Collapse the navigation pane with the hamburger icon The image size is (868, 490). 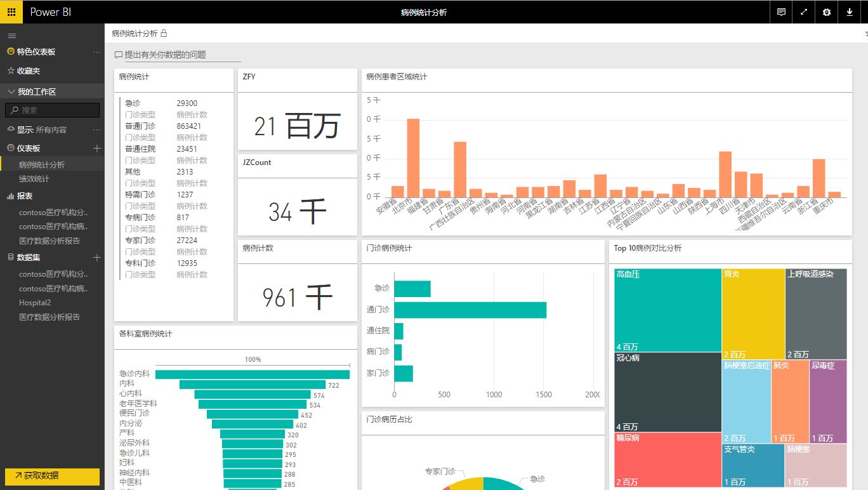pos(11,36)
